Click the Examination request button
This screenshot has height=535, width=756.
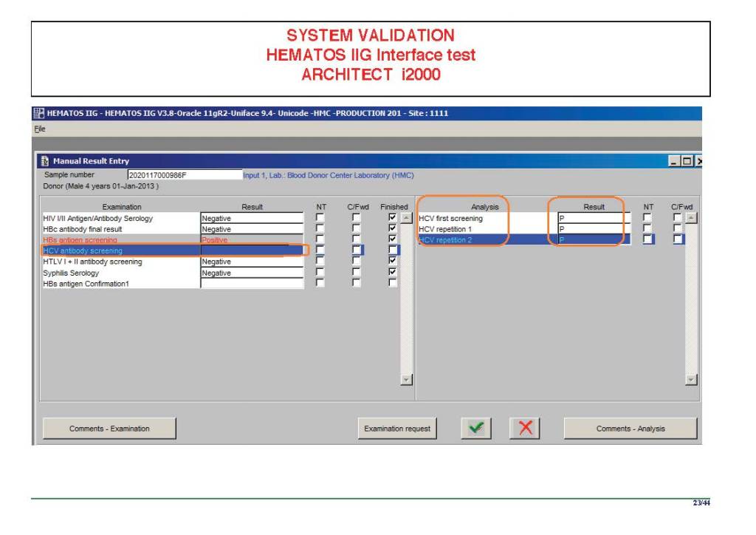click(x=397, y=429)
